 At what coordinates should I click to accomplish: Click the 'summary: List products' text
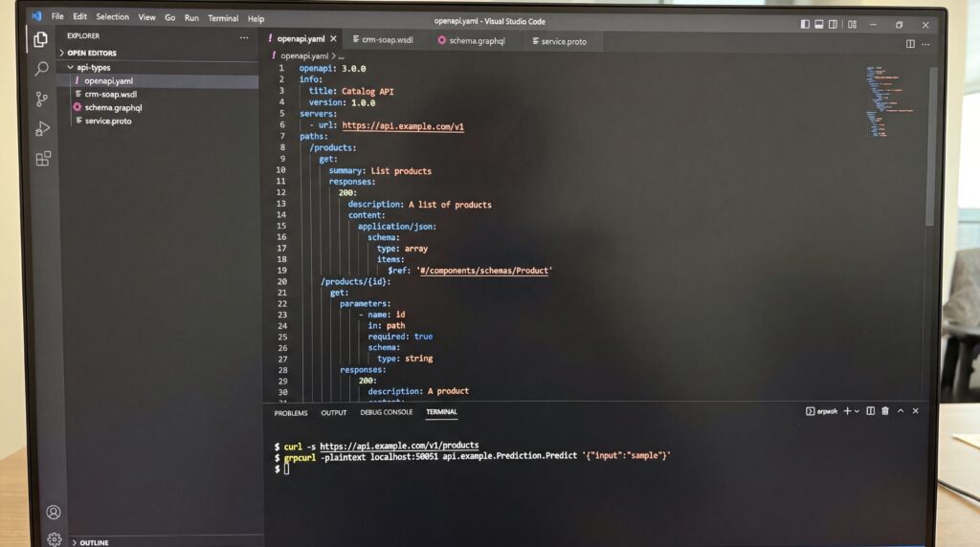[x=380, y=170]
